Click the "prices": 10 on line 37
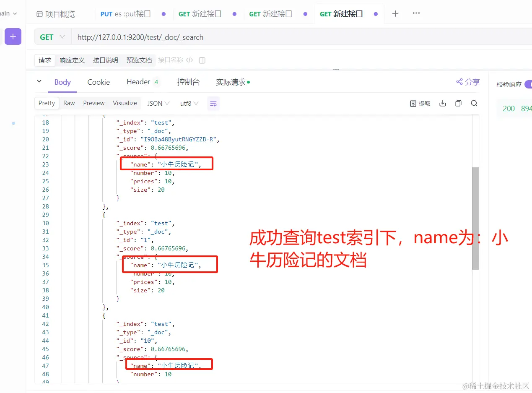This screenshot has width=532, height=393. point(152,282)
